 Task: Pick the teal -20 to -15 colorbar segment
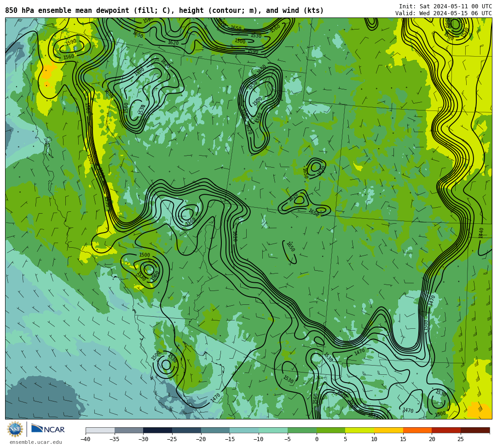pos(215,430)
